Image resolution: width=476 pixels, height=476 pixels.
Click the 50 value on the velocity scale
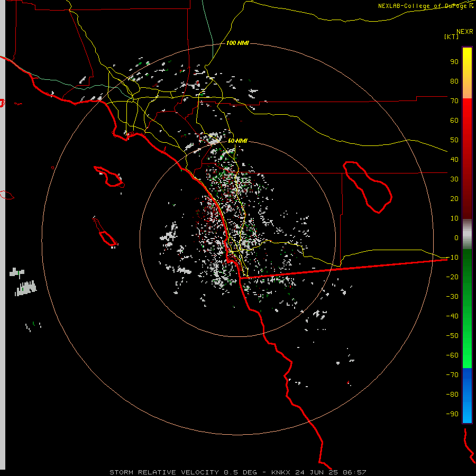click(454, 140)
